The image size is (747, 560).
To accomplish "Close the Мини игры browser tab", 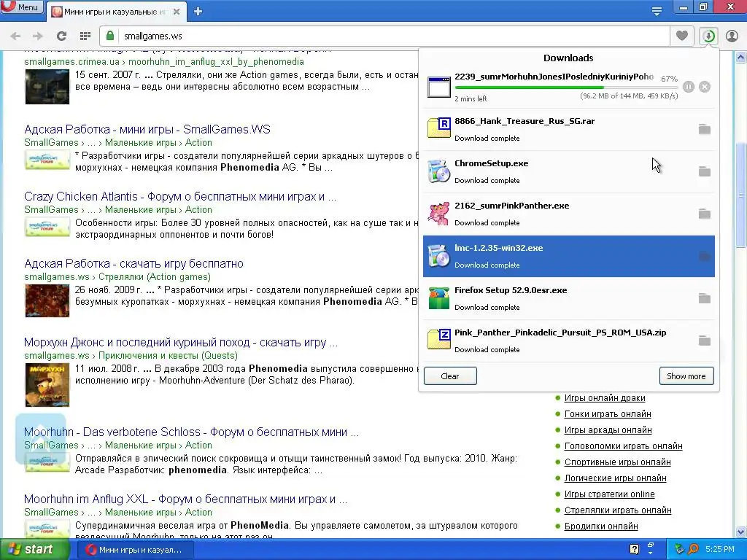I will click(x=177, y=12).
